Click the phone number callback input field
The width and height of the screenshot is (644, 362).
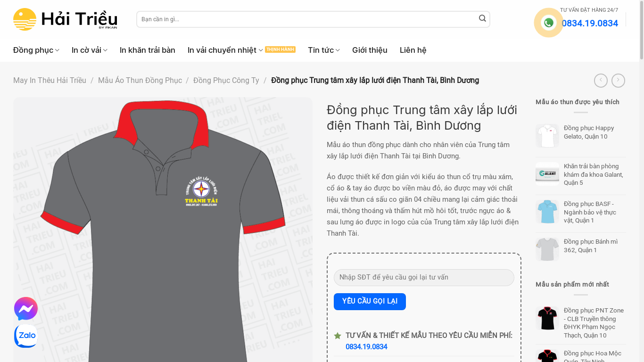coord(424,278)
